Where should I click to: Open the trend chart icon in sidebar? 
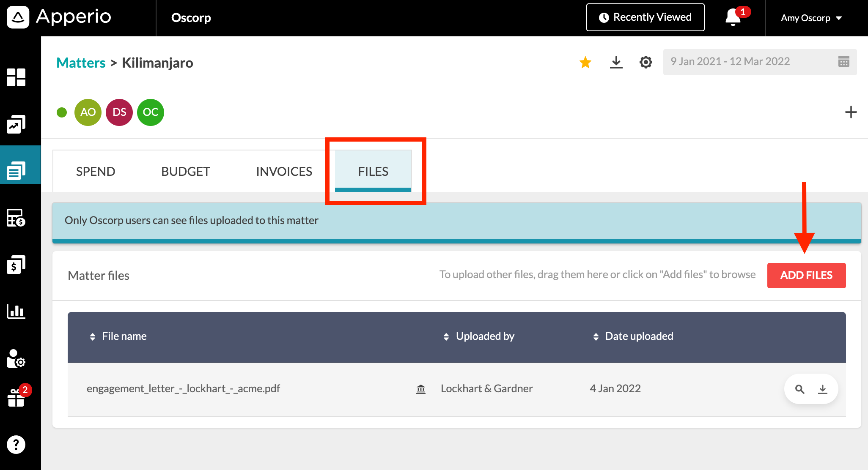coord(16,124)
